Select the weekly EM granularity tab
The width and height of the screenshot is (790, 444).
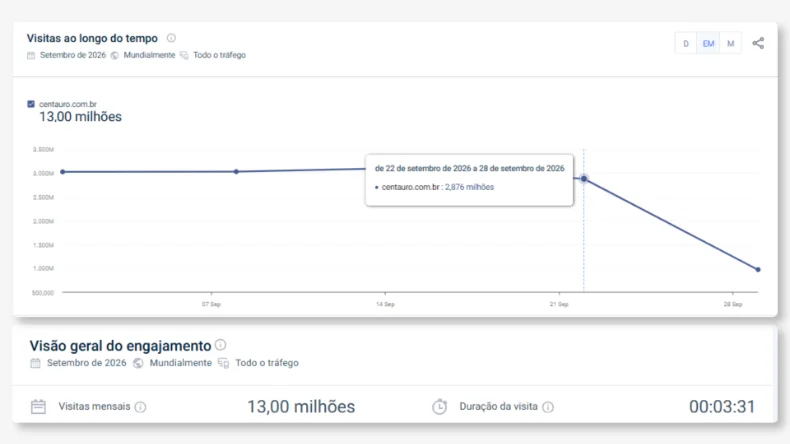(x=708, y=43)
